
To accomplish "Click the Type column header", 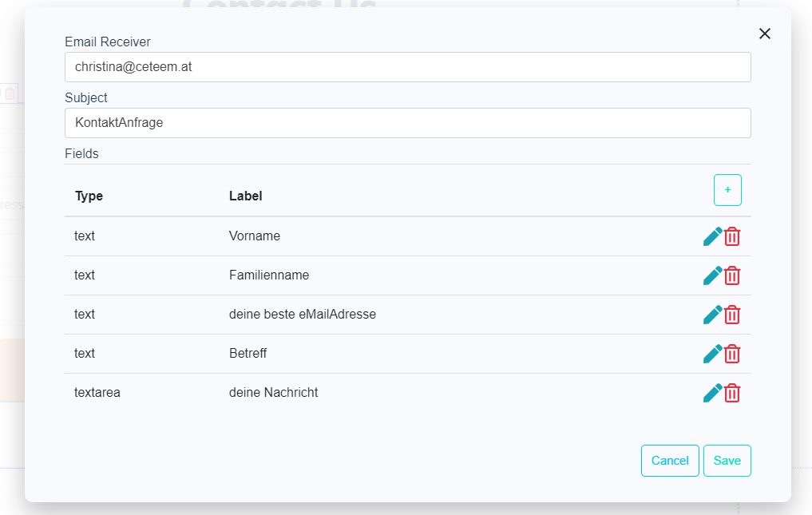I will point(89,196).
